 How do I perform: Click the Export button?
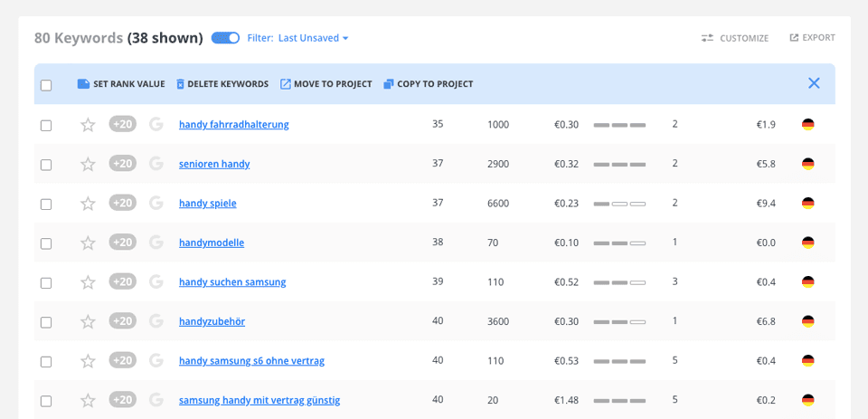pos(812,38)
